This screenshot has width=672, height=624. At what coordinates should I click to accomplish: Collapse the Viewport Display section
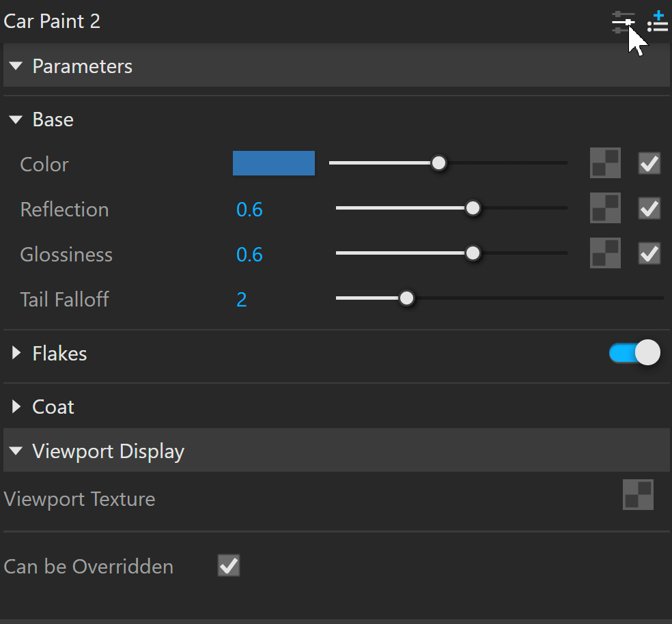point(16,451)
